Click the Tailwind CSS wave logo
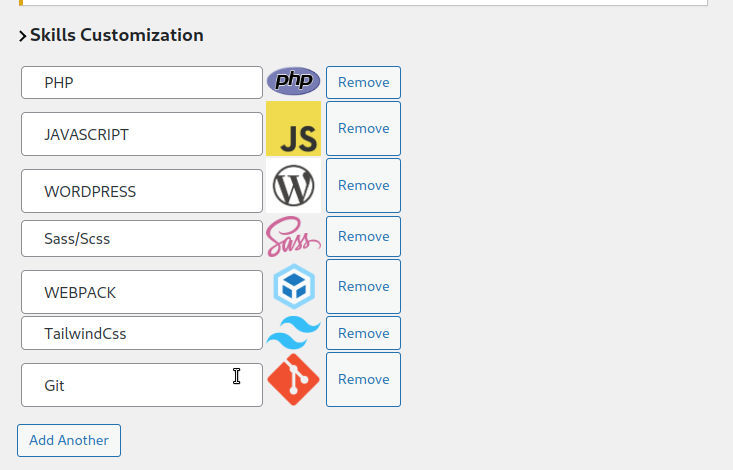Image resolution: width=733 pixels, height=470 pixels. point(294,333)
